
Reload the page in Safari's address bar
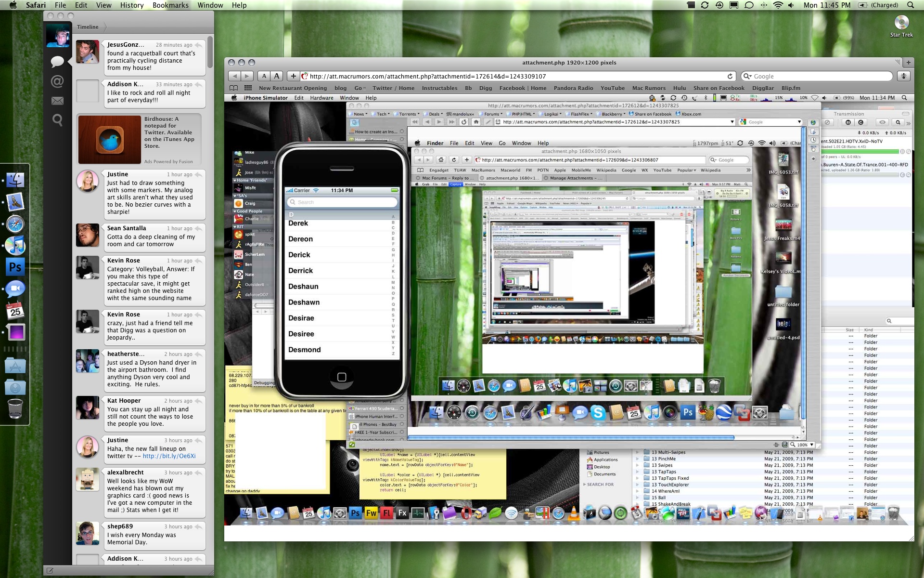click(730, 76)
